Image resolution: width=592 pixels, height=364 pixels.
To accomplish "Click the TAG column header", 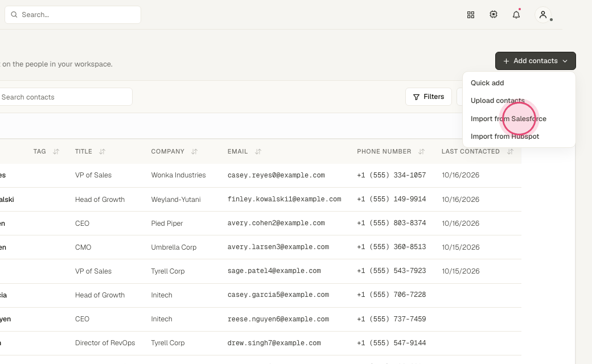I will (x=40, y=152).
